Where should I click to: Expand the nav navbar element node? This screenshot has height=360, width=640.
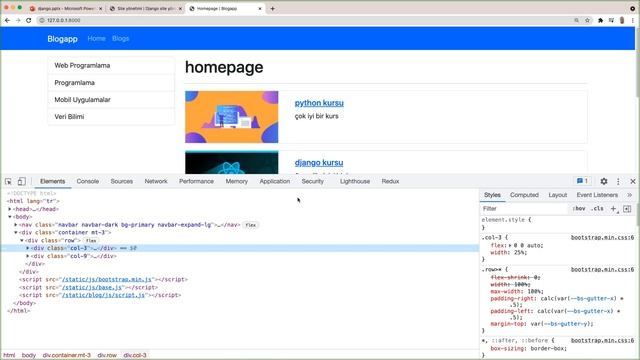coord(16,224)
